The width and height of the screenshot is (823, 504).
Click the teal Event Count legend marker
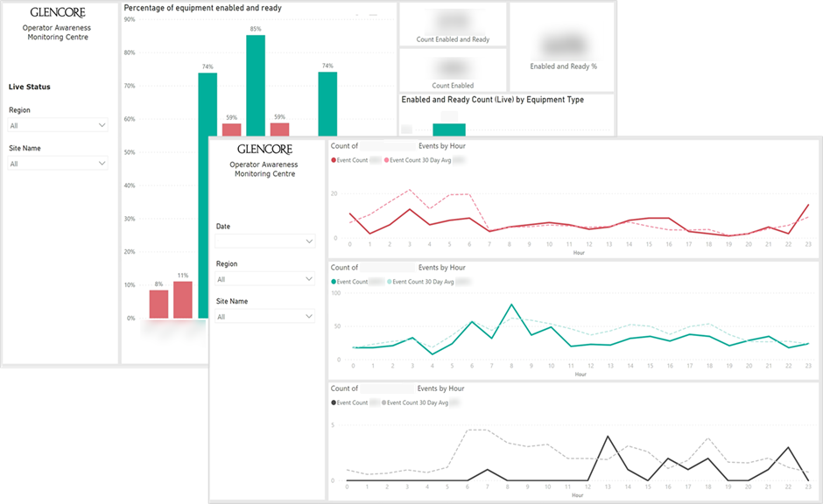click(334, 281)
